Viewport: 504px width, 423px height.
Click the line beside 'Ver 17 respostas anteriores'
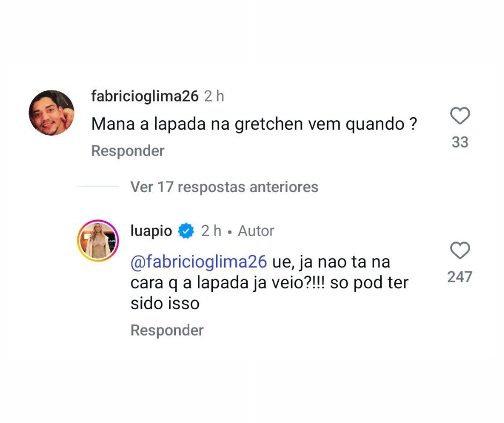[x=98, y=187]
